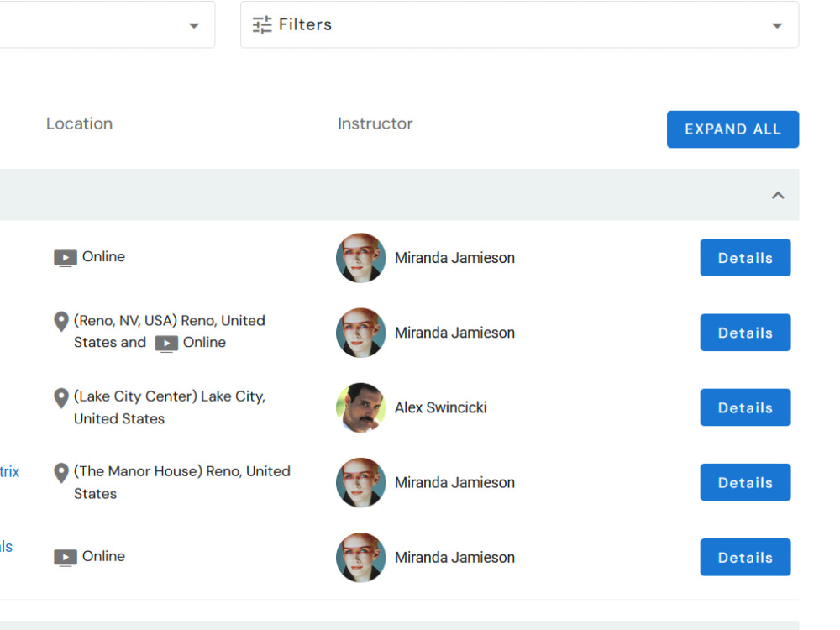The height and width of the screenshot is (630, 840).
Task: Click Miranda Jamieson's avatar in first row
Action: coord(360,258)
